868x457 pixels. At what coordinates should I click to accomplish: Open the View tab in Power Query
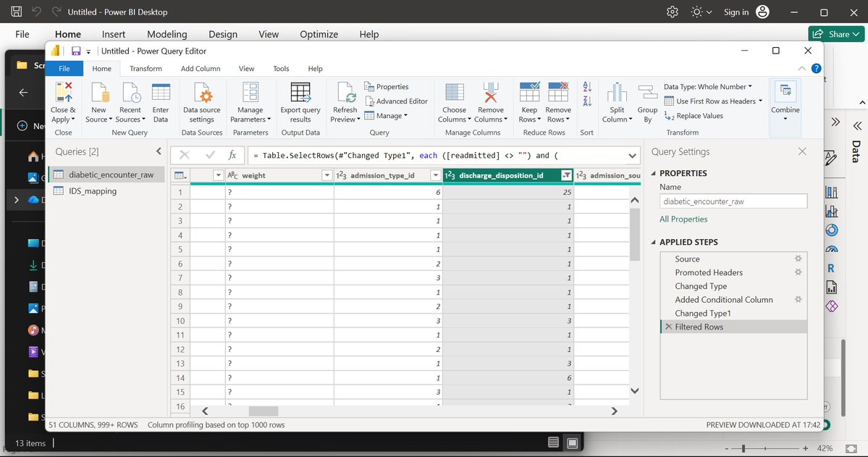[x=246, y=69]
